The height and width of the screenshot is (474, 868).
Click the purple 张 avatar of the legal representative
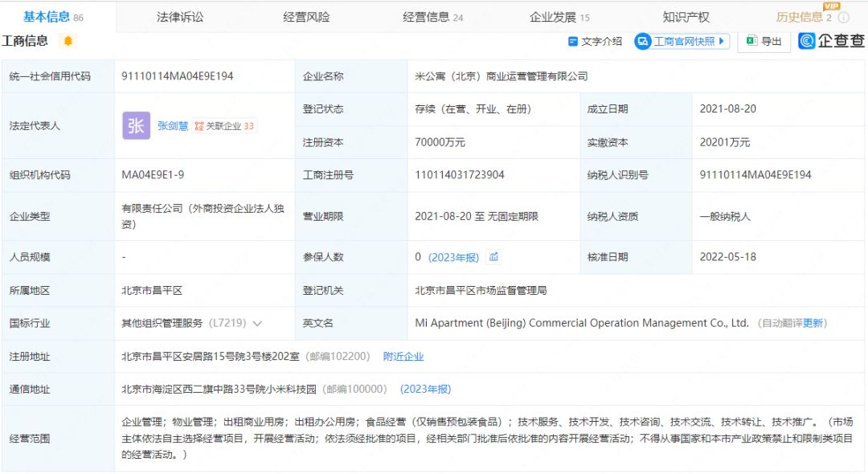click(x=136, y=125)
